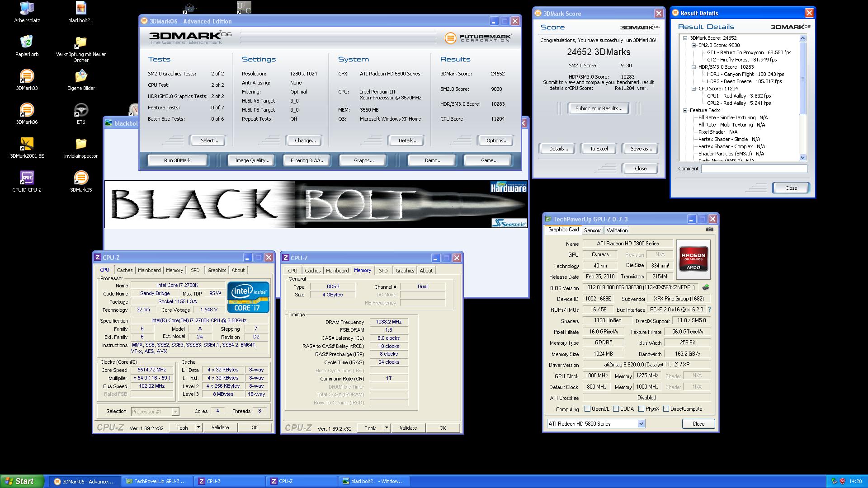Open SPD tab in right CPU-Z window
This screenshot has height=488, width=868.
click(x=383, y=271)
